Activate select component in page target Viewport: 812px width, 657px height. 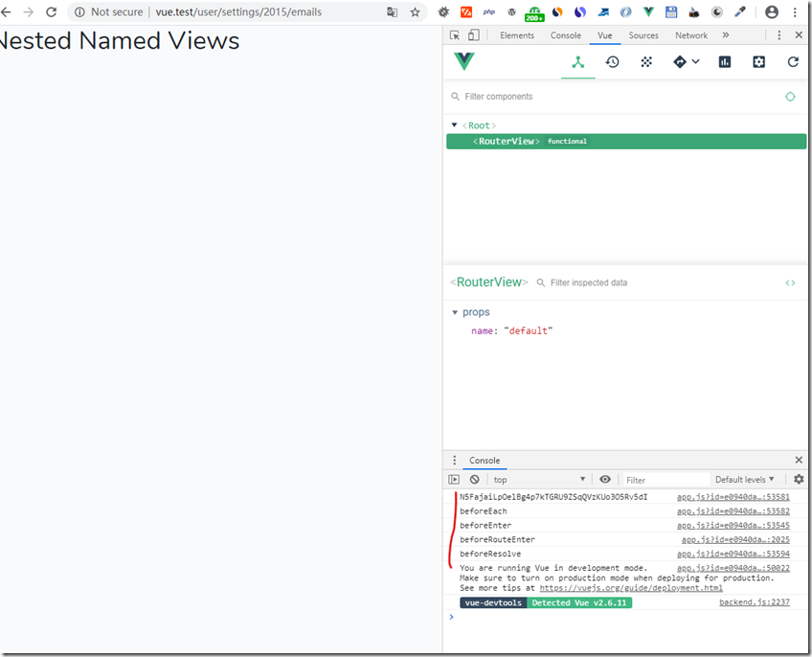pyautogui.click(x=790, y=97)
